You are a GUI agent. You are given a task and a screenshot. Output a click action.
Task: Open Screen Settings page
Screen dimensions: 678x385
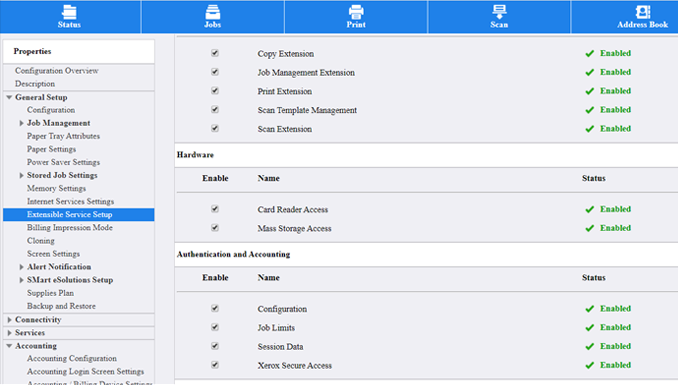(54, 253)
